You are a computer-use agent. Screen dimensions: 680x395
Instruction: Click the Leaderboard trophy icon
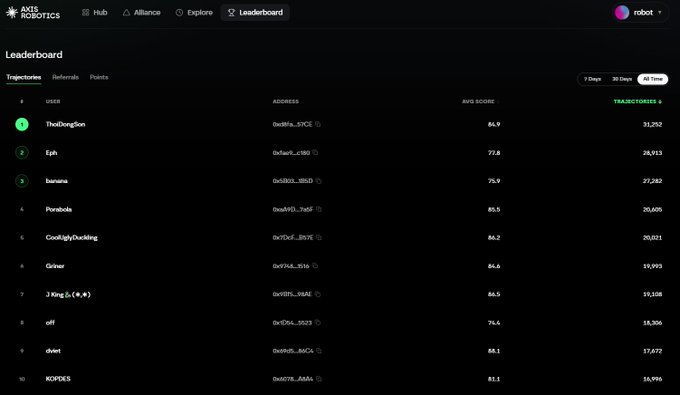click(231, 13)
